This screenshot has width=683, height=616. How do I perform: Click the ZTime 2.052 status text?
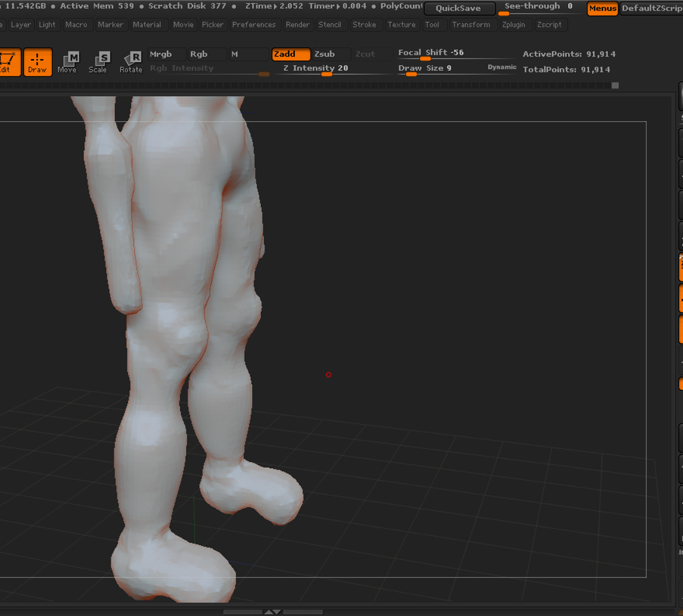click(274, 6)
